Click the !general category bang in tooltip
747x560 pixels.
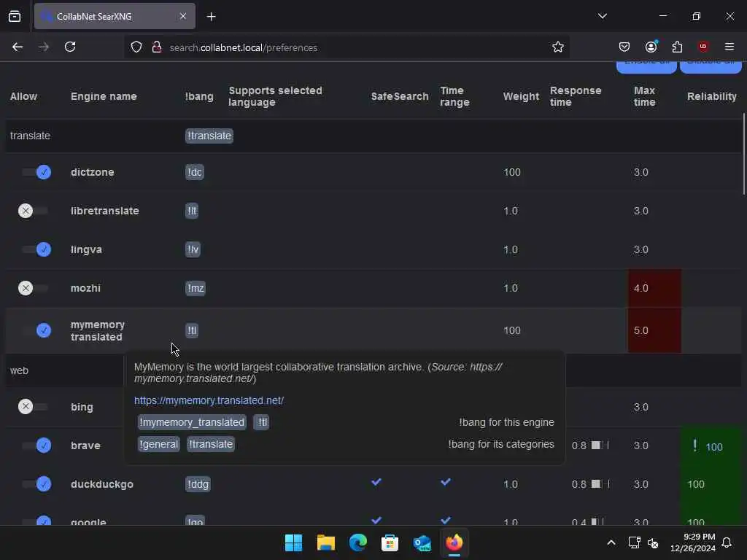pyautogui.click(x=158, y=444)
